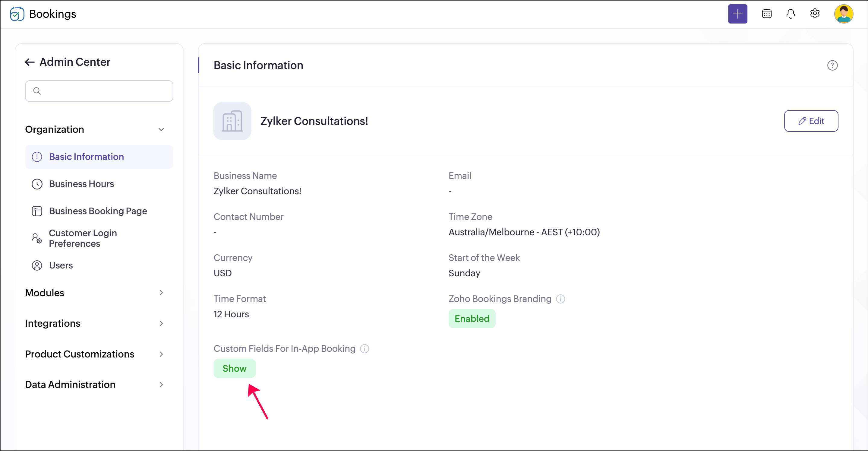Click the Admin Center search field
This screenshot has height=451, width=868.
[x=99, y=91]
